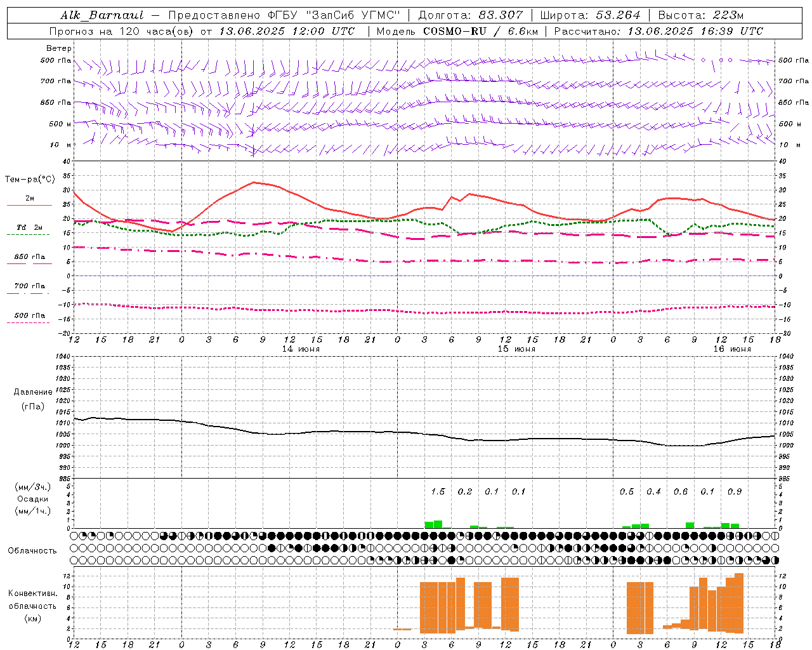Viewport: 812px width, 650px height.
Task: Click the (мм/1ч.) precipitation unit label
Action: [x=32, y=511]
